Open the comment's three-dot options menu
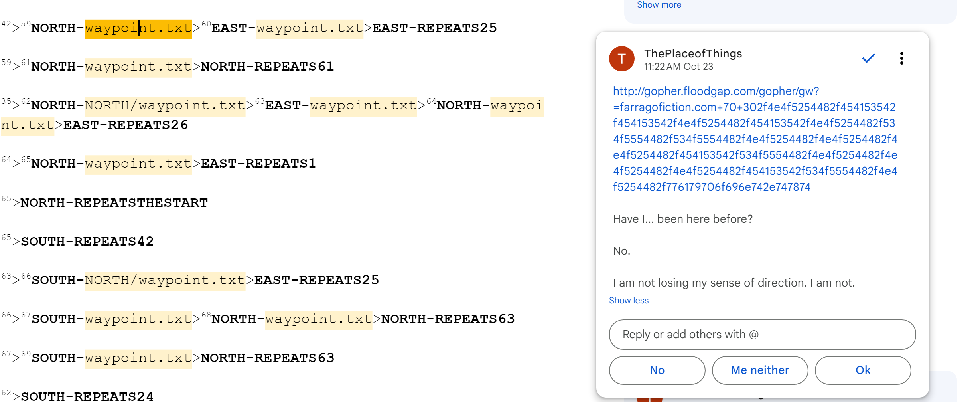The width and height of the screenshot is (980, 402). pos(901,58)
